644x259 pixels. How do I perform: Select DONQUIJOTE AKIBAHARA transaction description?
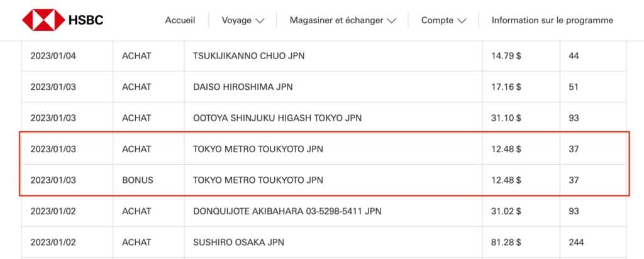coord(287,211)
